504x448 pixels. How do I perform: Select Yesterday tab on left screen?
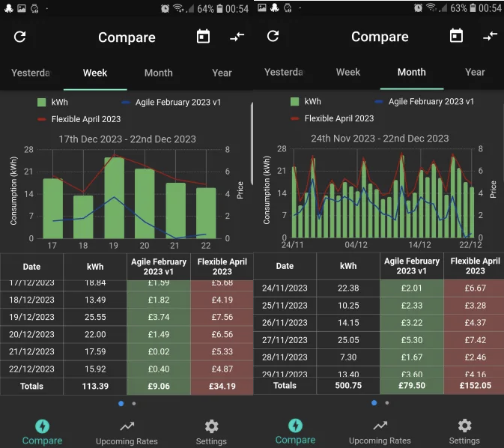point(31,73)
